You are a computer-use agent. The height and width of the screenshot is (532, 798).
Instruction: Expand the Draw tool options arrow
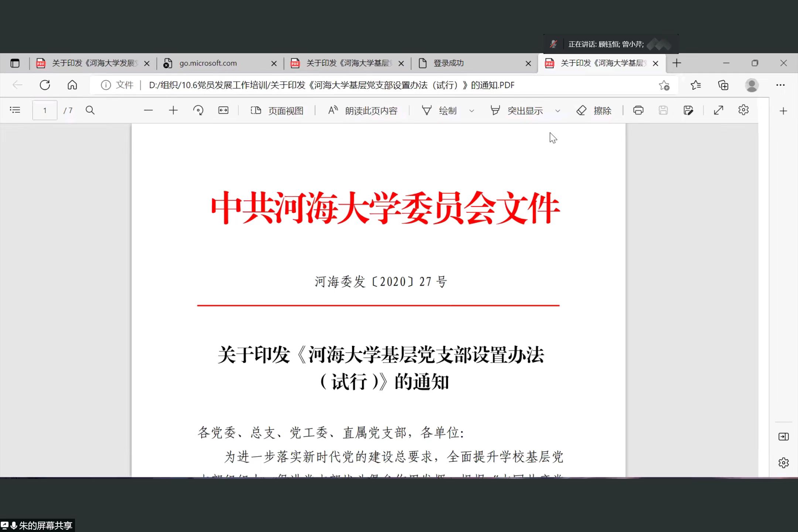[x=471, y=110]
